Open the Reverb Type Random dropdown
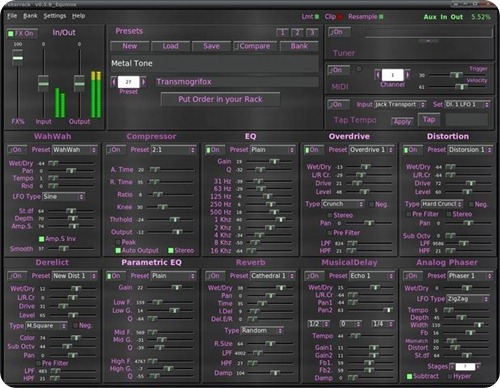The height and width of the screenshot is (388, 500). pyautogui.click(x=262, y=330)
